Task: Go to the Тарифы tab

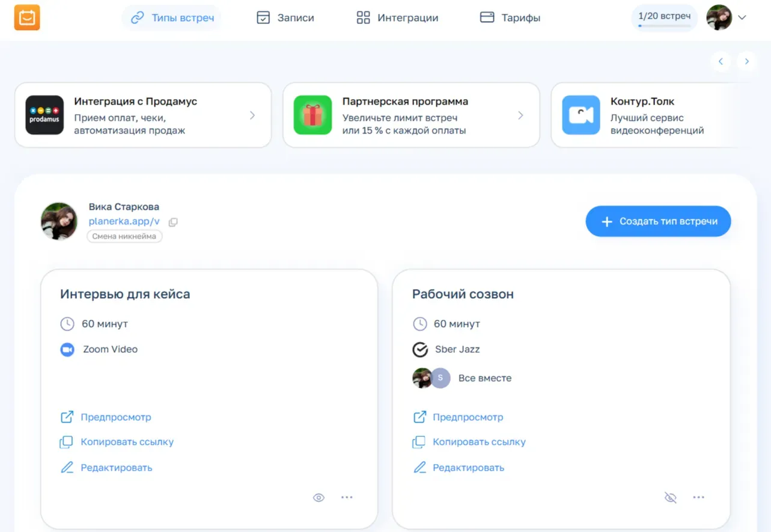Action: click(510, 17)
